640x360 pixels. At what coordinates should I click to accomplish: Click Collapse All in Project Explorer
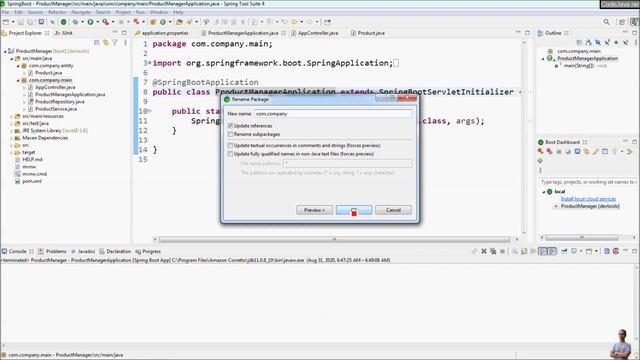point(97,42)
